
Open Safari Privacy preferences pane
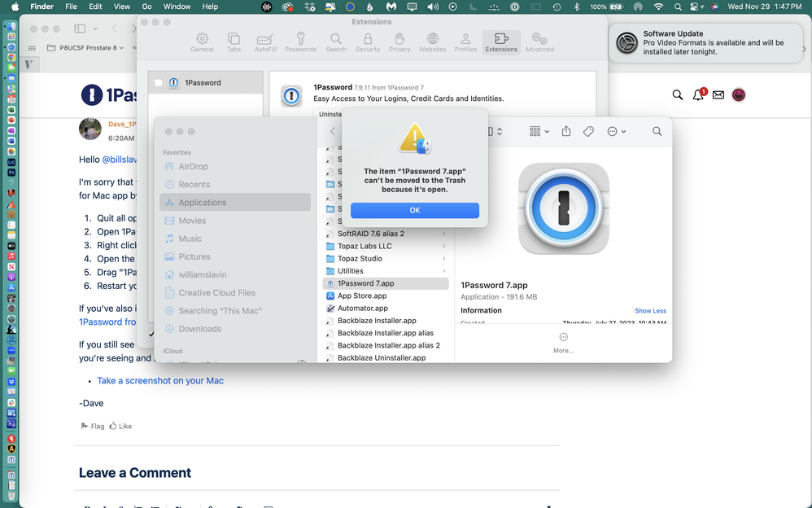(399, 42)
